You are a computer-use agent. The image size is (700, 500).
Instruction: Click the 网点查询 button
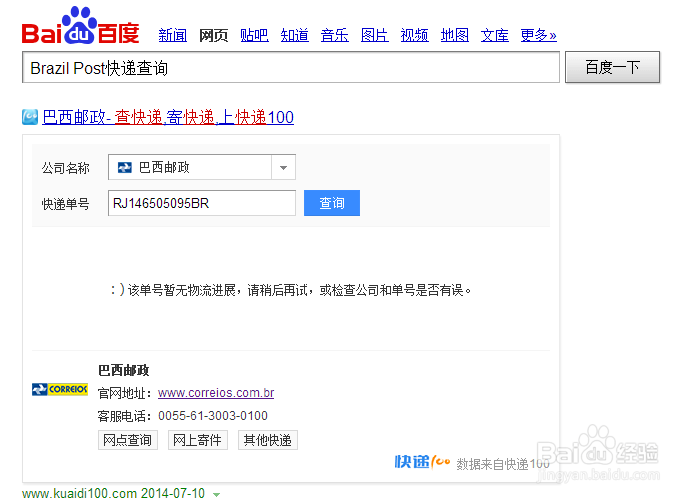click(x=128, y=440)
